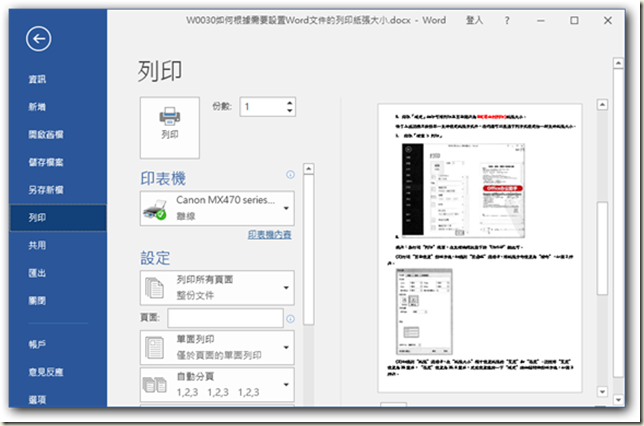Select 儲存檔案 in the sidebar
The width and height of the screenshot is (644, 426).
pyautogui.click(x=46, y=162)
